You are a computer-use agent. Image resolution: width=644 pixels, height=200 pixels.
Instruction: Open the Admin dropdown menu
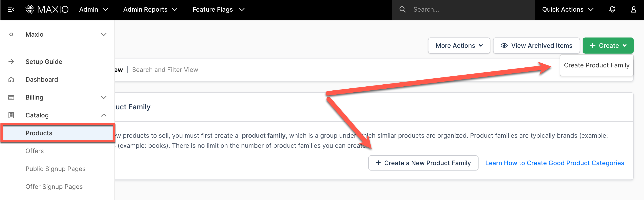pos(93,10)
